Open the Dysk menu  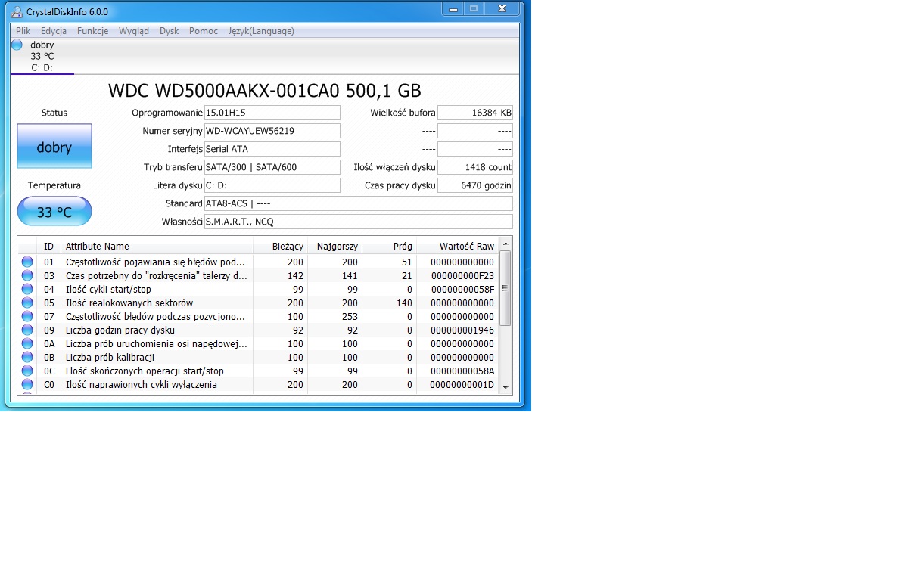coord(169,31)
